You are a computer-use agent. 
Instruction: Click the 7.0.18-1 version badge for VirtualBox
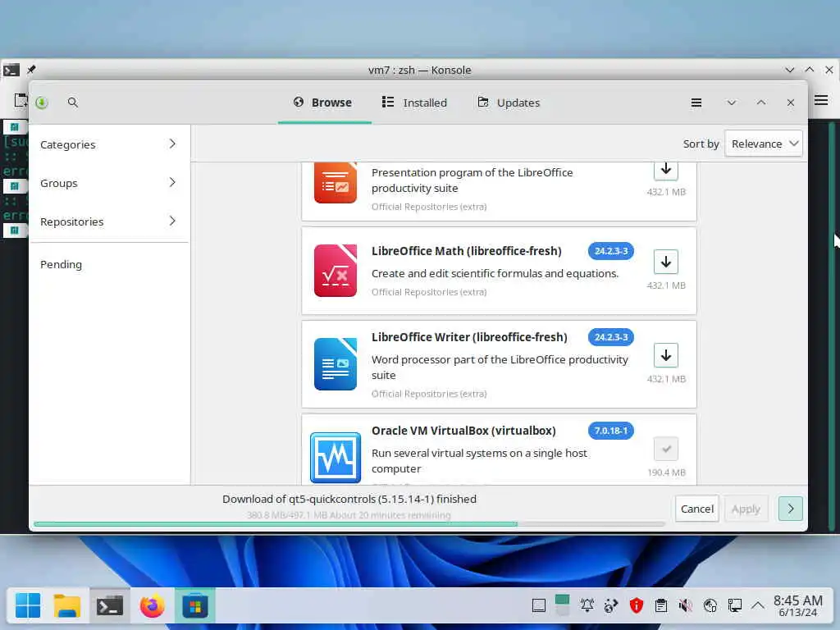[610, 431]
